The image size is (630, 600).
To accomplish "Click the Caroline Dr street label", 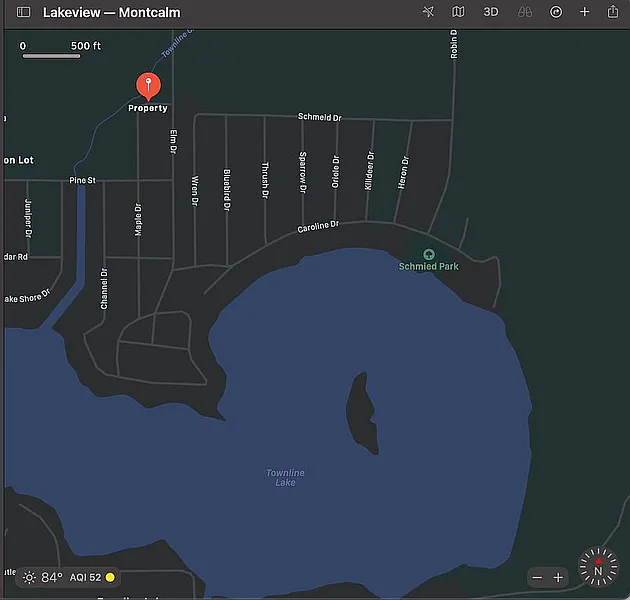I will pyautogui.click(x=318, y=228).
